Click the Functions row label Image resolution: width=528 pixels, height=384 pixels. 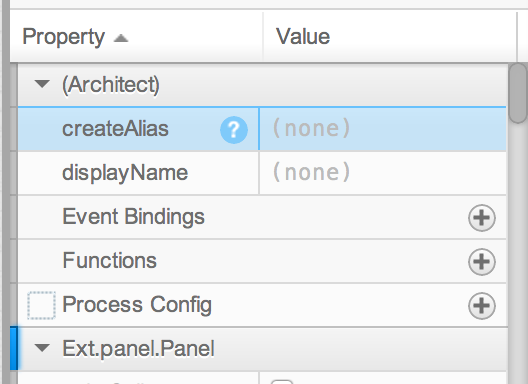(110, 261)
